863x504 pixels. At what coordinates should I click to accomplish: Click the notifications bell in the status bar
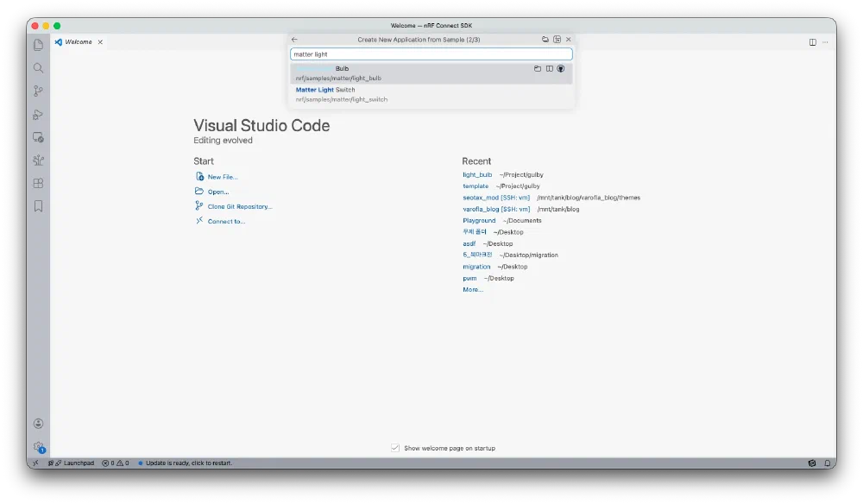coord(826,463)
